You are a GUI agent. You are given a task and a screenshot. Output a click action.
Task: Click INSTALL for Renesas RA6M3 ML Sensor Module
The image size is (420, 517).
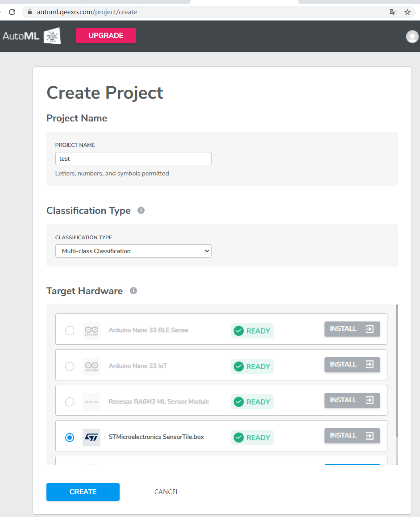[x=352, y=400]
